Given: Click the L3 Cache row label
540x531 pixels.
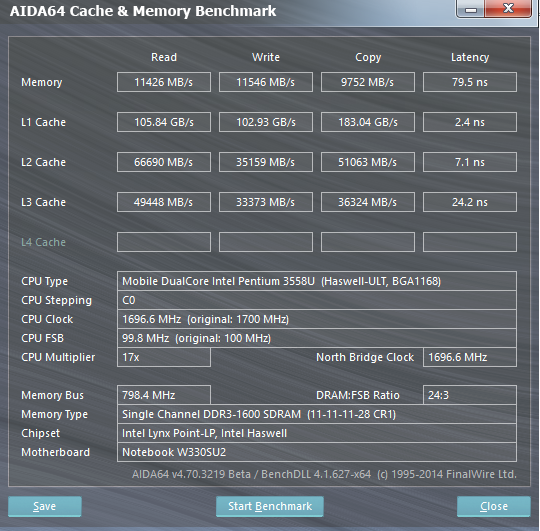Looking at the screenshot, I should 43,202.
